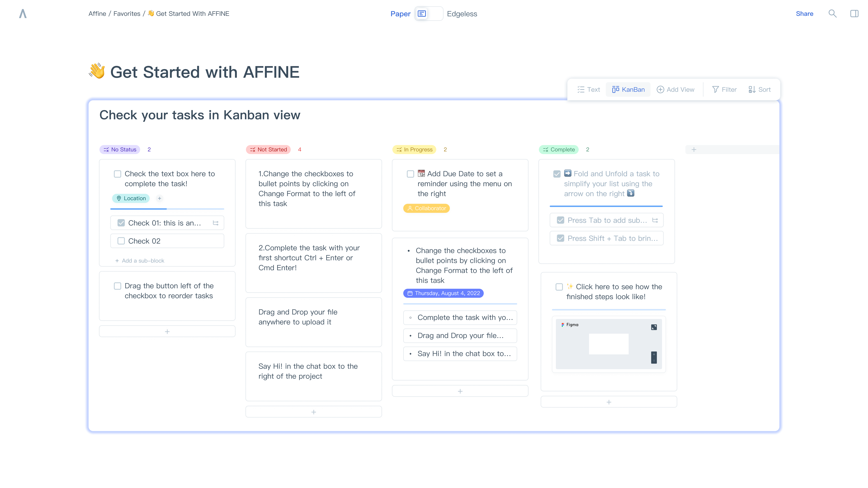The width and height of the screenshot is (868, 488).
Task: Click the sub-block icon on Check 01
Action: click(x=216, y=223)
